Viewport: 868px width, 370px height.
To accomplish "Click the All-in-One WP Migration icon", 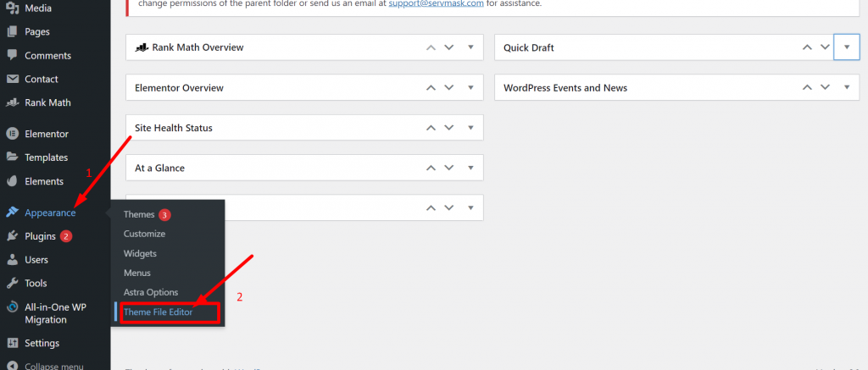I will tap(12, 307).
